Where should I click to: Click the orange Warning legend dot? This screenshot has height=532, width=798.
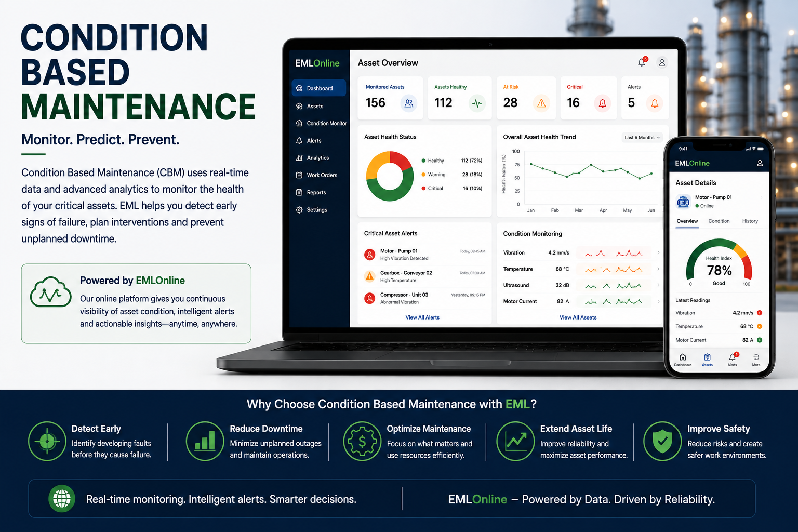(424, 175)
